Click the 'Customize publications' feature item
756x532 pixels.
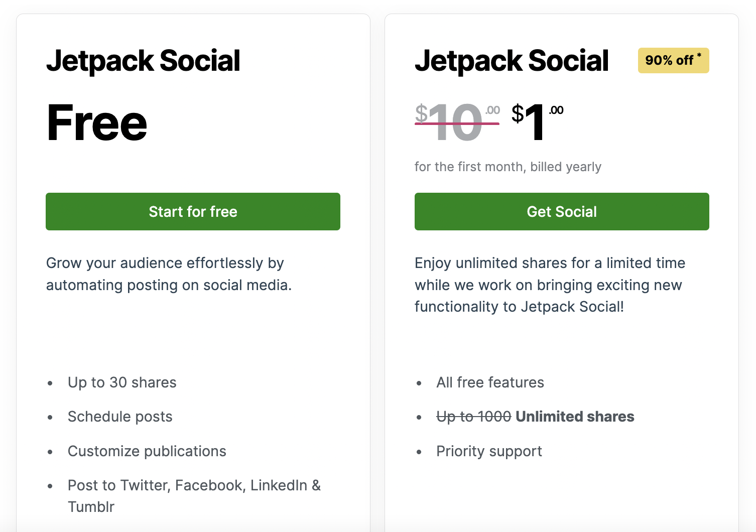[x=147, y=451]
